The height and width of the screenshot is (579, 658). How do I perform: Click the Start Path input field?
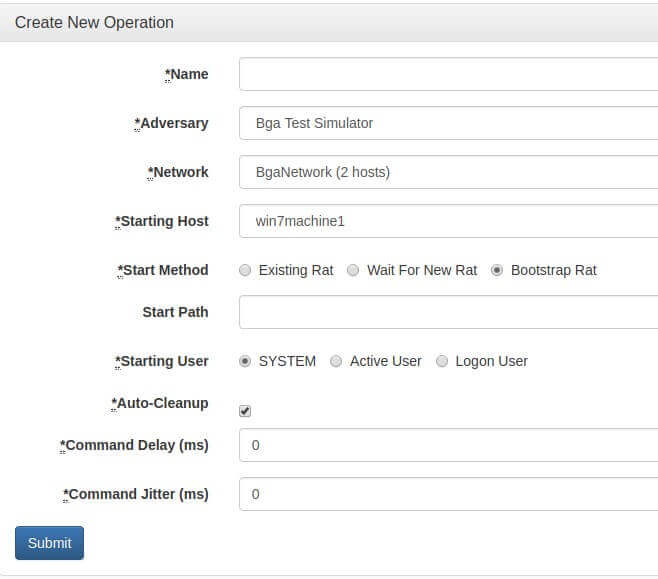pyautogui.click(x=448, y=312)
